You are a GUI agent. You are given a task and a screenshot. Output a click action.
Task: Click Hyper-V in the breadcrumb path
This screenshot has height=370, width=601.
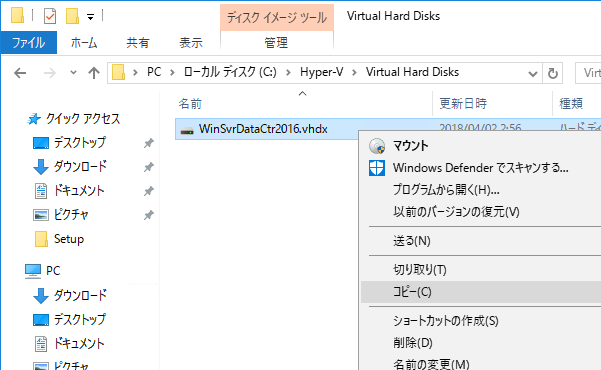tap(321, 72)
